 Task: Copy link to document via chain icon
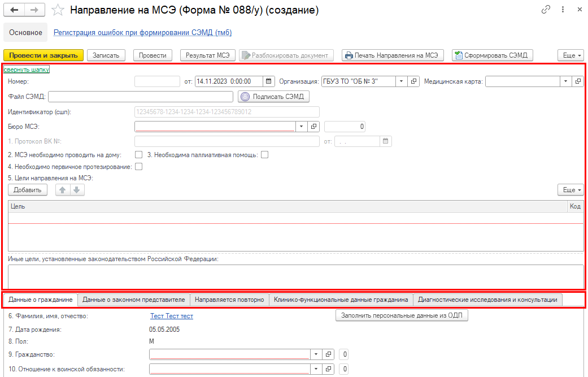tap(546, 10)
